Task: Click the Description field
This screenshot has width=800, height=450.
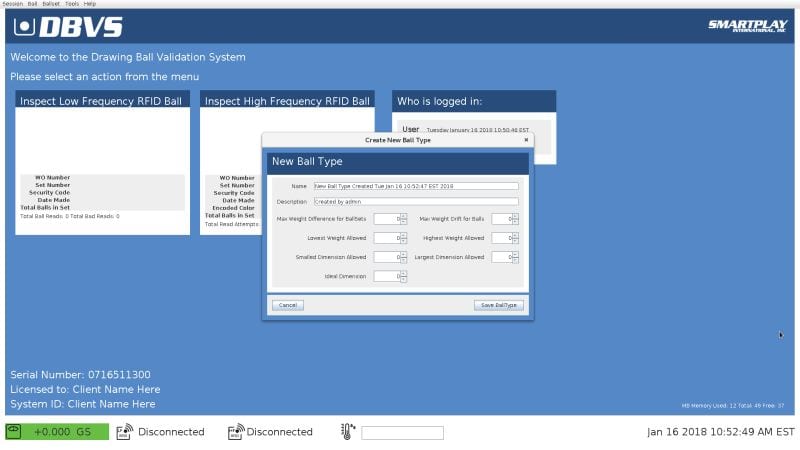Action: pos(416,202)
